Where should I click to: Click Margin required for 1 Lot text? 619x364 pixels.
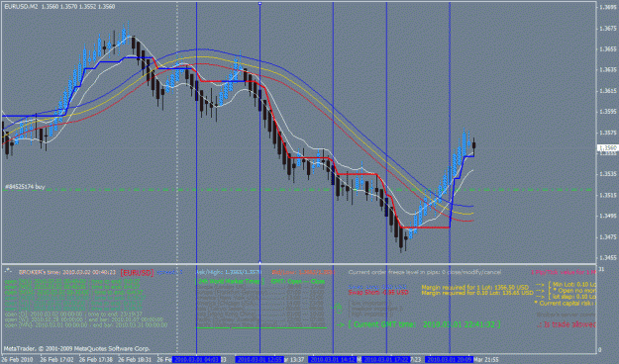pyautogui.click(x=475, y=288)
